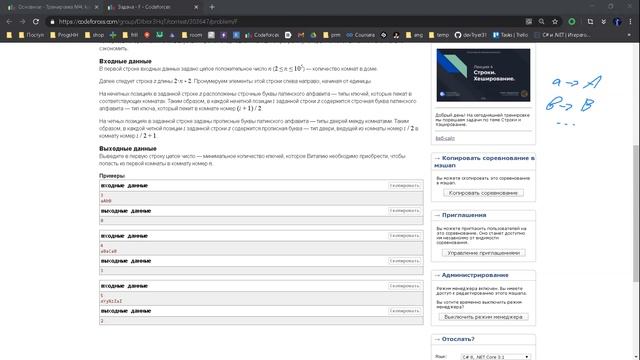Open the 'temp' bookmarks folder

(x=438, y=35)
